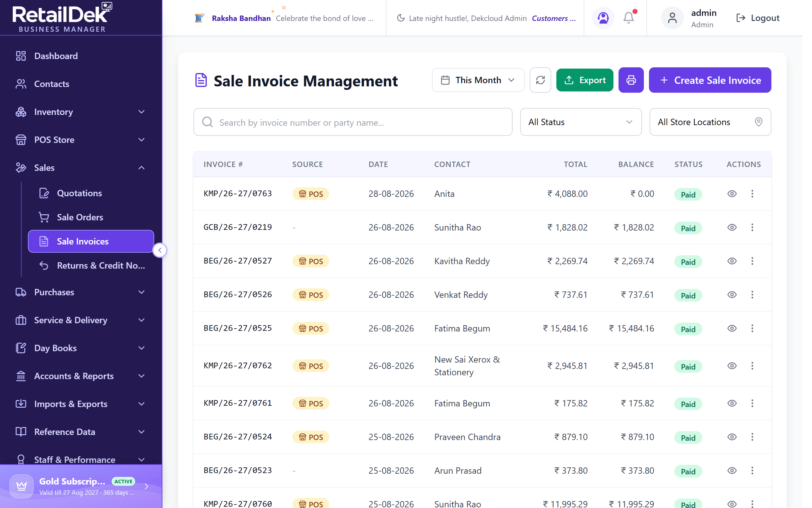View Kavitha Reddy invoice with eye icon

pos(732,261)
